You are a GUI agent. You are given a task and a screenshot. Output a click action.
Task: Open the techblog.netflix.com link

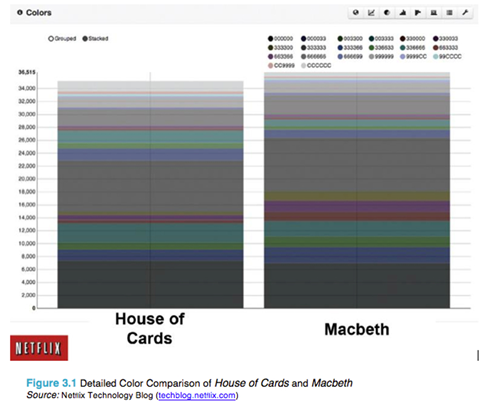(x=197, y=395)
